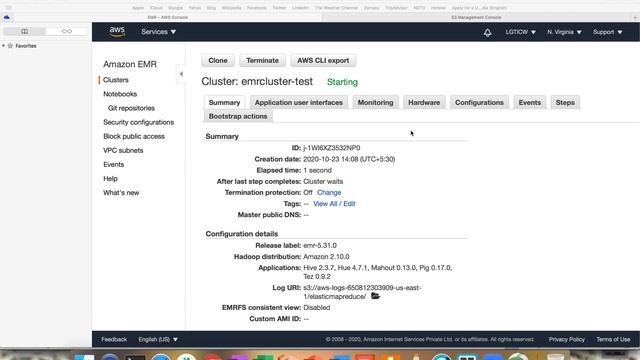Select the EMR - AWS Console browser tab
Screen dimensions: 640x360
(167, 18)
